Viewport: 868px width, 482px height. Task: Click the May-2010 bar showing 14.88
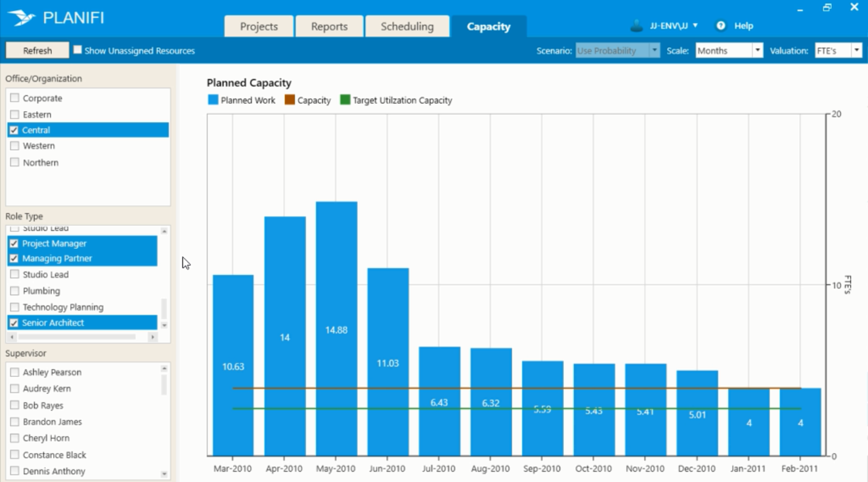point(337,329)
